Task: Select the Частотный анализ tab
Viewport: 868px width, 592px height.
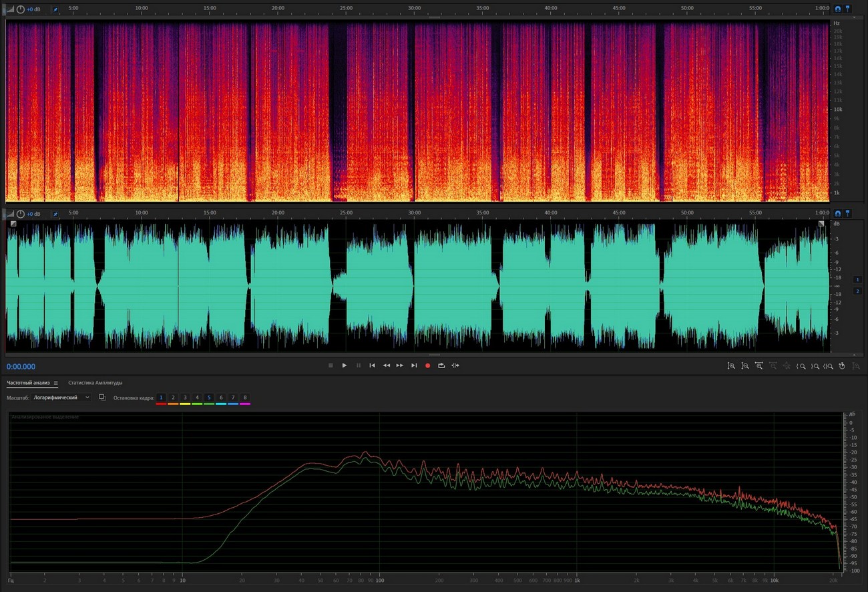Action: pos(28,383)
